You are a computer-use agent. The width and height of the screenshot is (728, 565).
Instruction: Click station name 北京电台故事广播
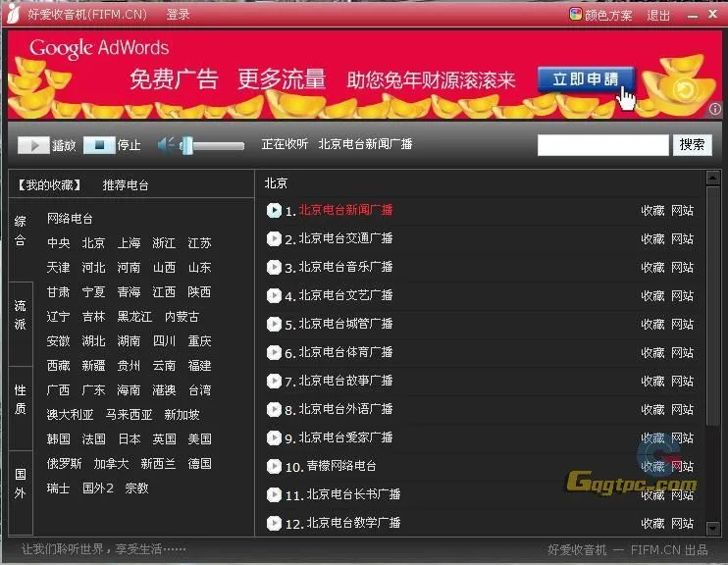tap(346, 381)
